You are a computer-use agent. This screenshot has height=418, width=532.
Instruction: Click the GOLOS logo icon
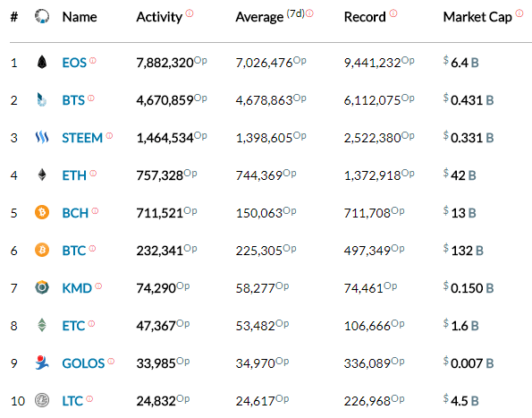point(42,363)
